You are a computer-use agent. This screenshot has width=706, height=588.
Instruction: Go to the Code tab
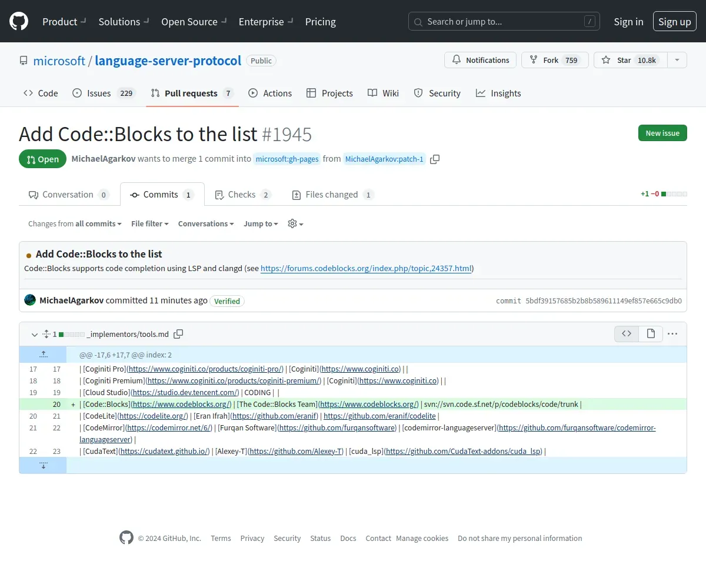click(x=41, y=93)
